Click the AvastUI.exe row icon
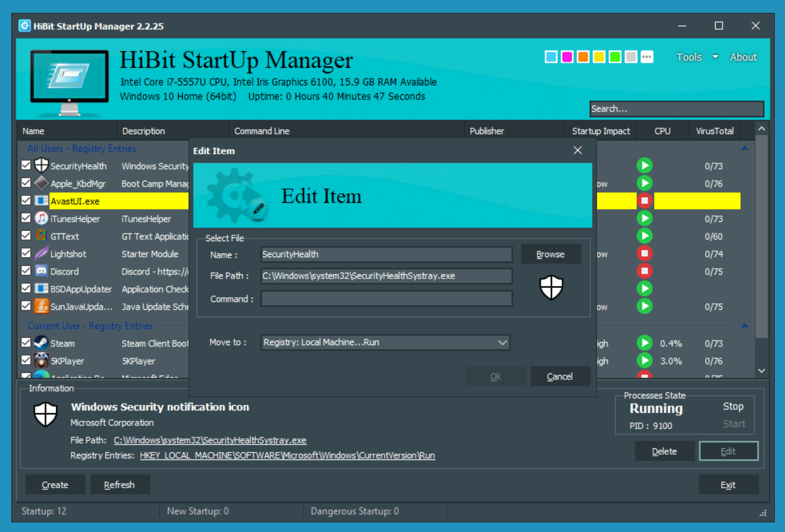The height and width of the screenshot is (532, 785). point(42,201)
